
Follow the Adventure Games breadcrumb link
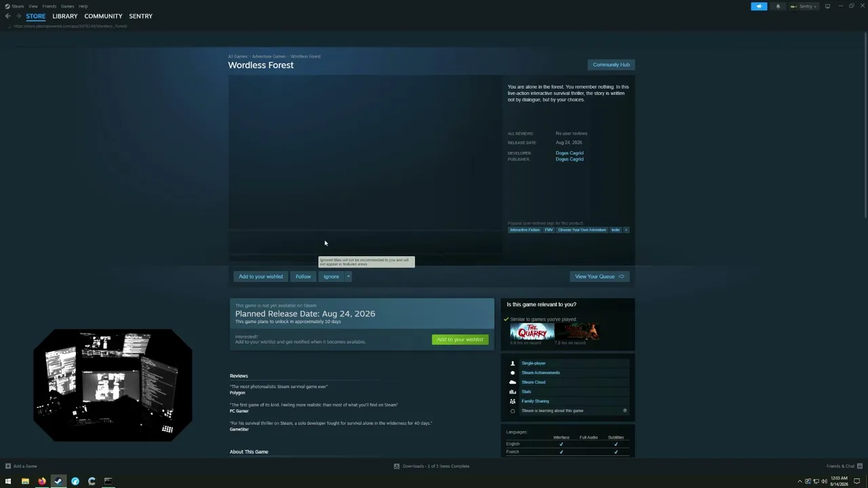pos(269,56)
